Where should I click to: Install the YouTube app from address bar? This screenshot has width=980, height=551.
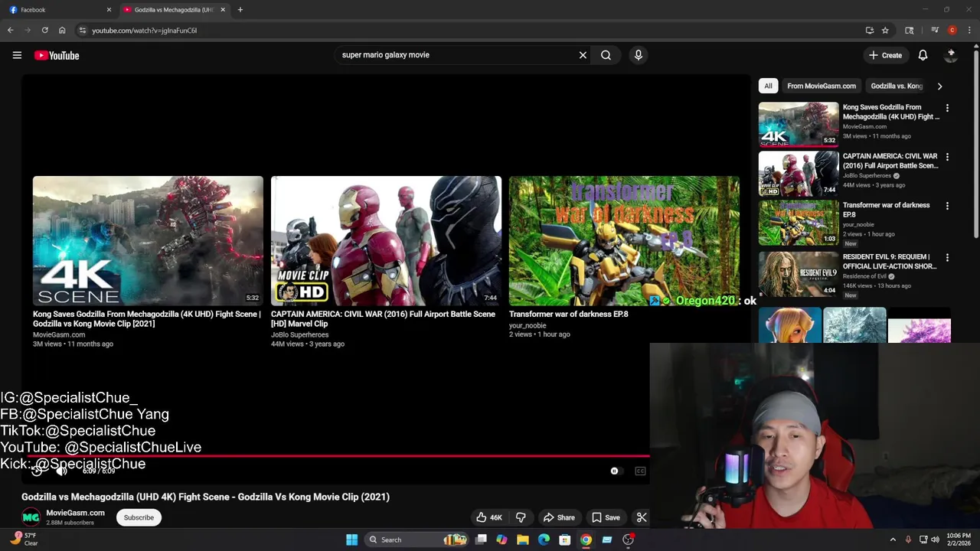[869, 31]
